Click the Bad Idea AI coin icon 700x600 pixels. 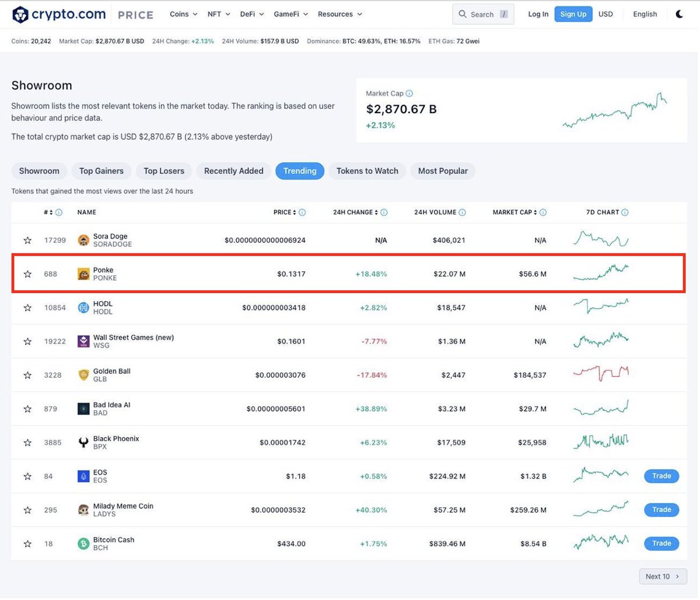pos(83,409)
